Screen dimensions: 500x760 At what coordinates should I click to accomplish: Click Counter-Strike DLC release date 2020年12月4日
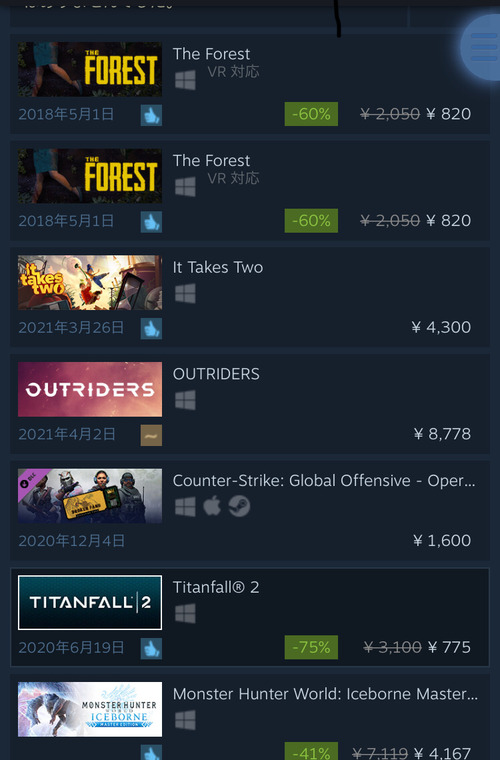coord(72,541)
